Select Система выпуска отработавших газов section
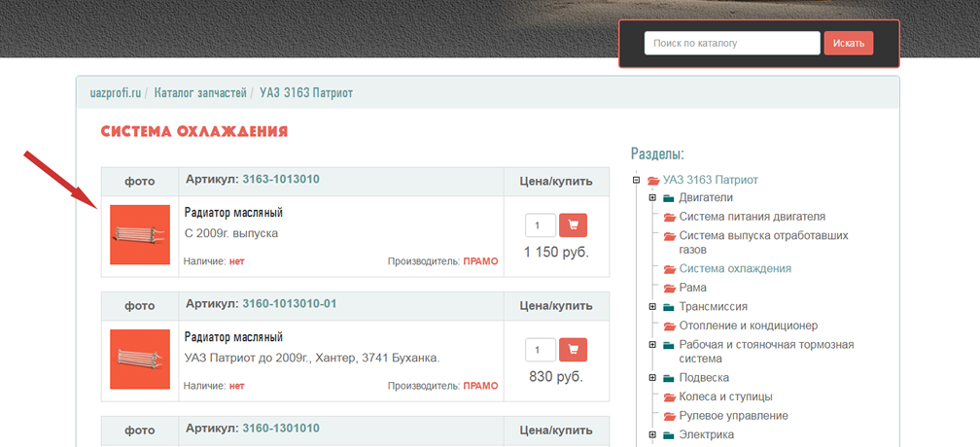This screenshot has height=447, width=980. coord(764,243)
